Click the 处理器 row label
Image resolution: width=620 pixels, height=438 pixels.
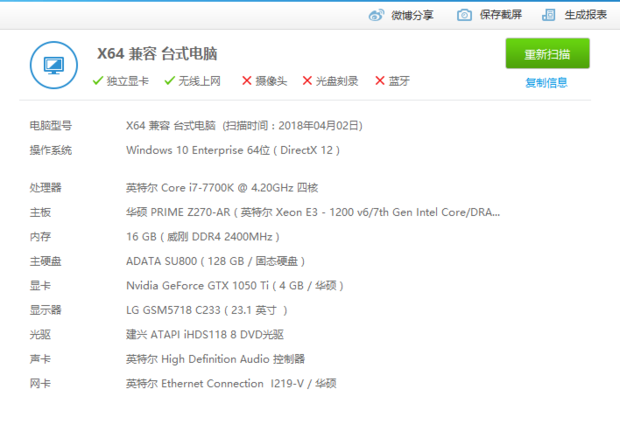(x=45, y=188)
